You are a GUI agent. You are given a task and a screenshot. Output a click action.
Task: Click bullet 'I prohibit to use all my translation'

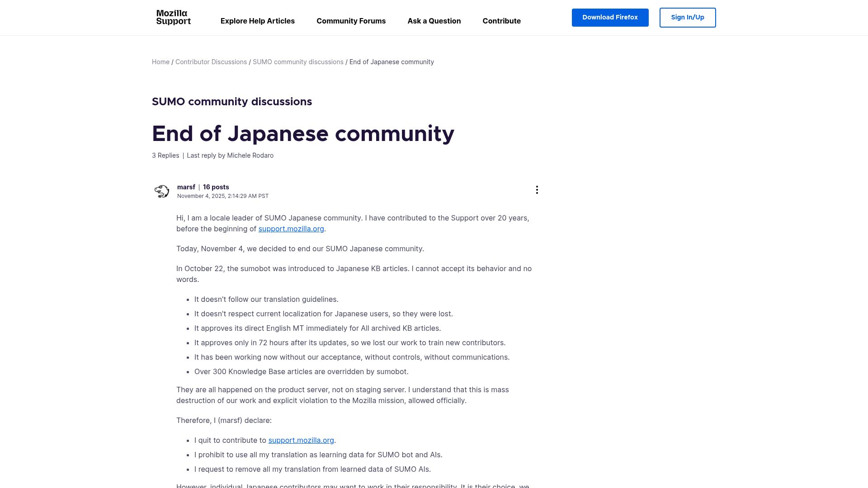318,455
